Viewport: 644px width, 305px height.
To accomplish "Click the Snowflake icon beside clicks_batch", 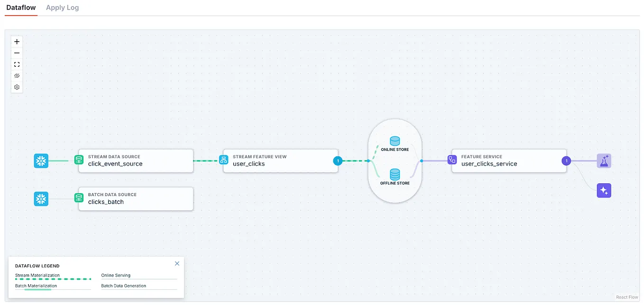I will tap(41, 199).
